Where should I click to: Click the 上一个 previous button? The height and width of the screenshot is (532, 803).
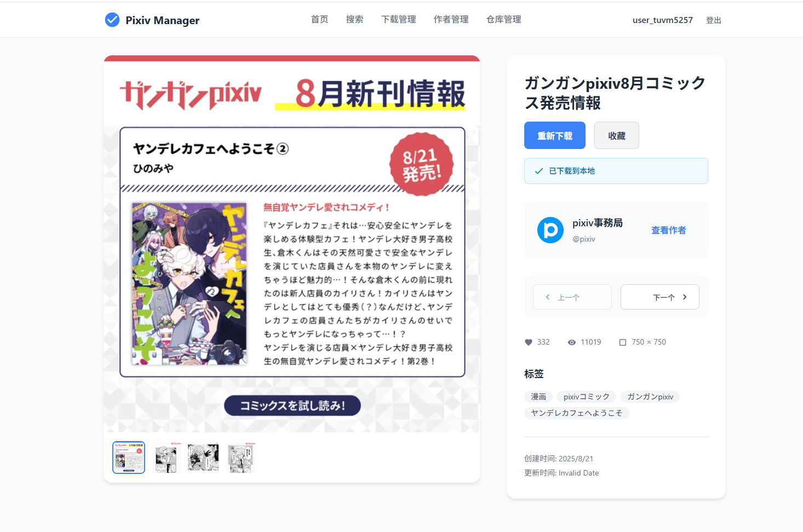572,297
